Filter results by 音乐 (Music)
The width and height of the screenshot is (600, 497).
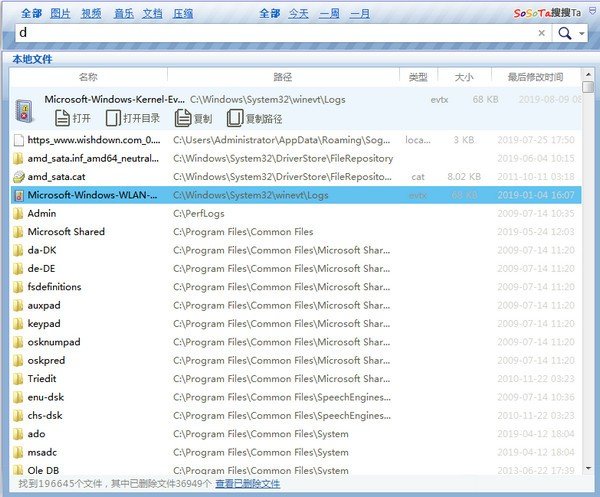tap(123, 13)
